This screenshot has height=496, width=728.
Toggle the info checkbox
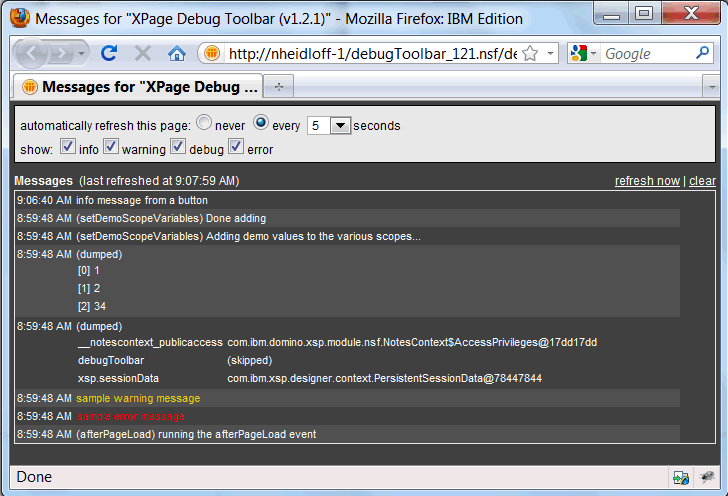[x=68, y=147]
